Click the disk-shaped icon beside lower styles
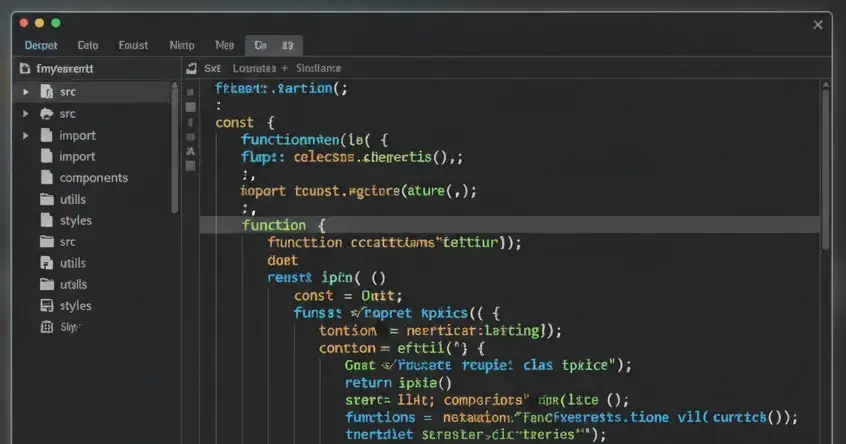 (x=47, y=305)
